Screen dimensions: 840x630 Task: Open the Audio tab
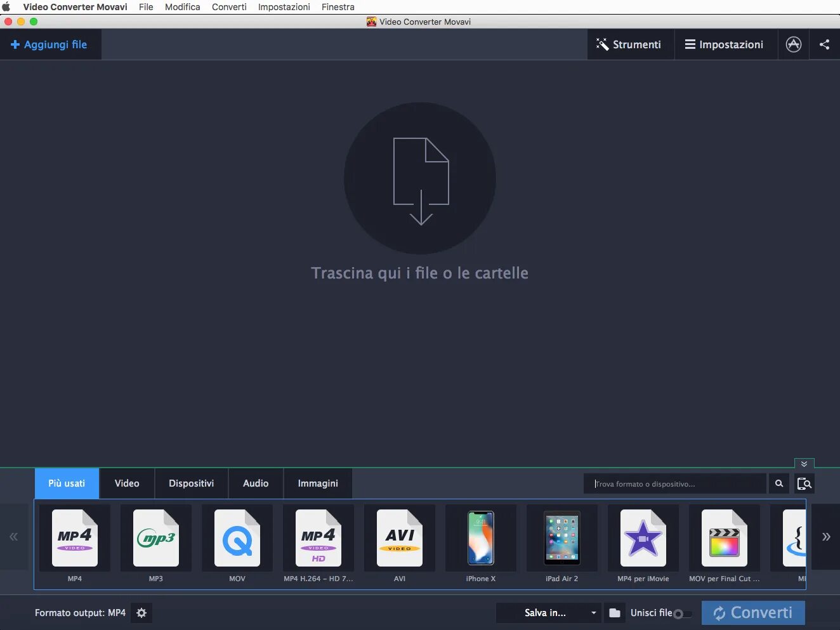pyautogui.click(x=256, y=483)
